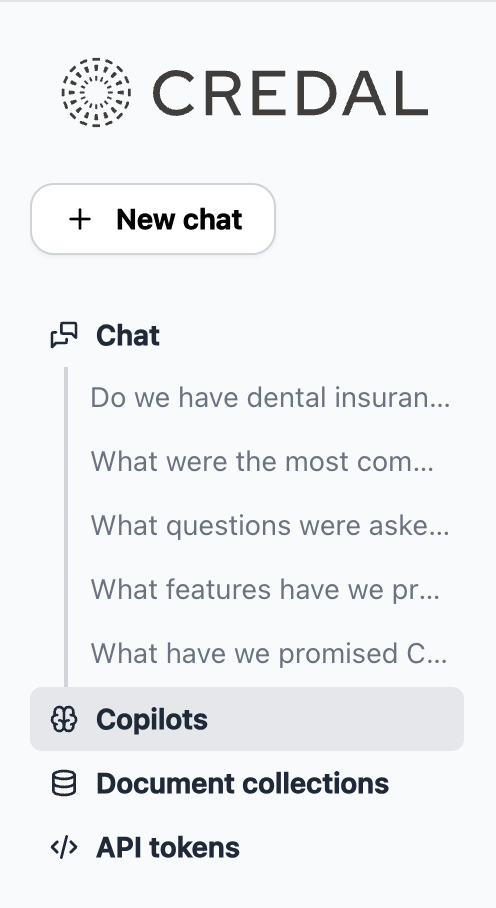Viewport: 496px width, 908px height.
Task: Open "What questions were aske..." chat
Action: 270,525
